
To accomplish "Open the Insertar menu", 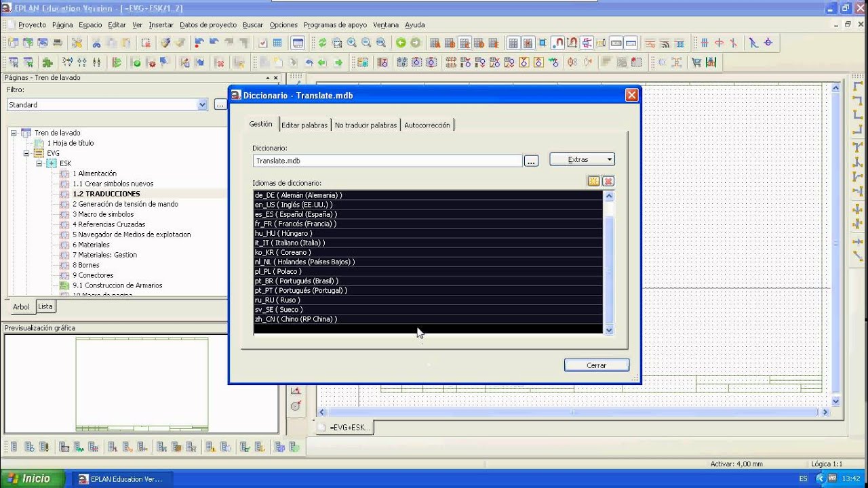I will [x=161, y=25].
